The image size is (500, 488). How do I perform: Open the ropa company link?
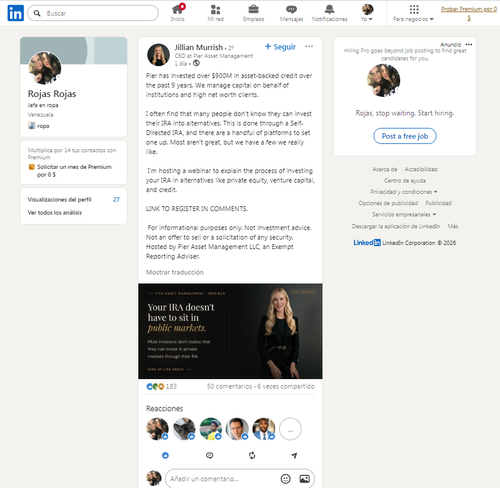(x=39, y=126)
